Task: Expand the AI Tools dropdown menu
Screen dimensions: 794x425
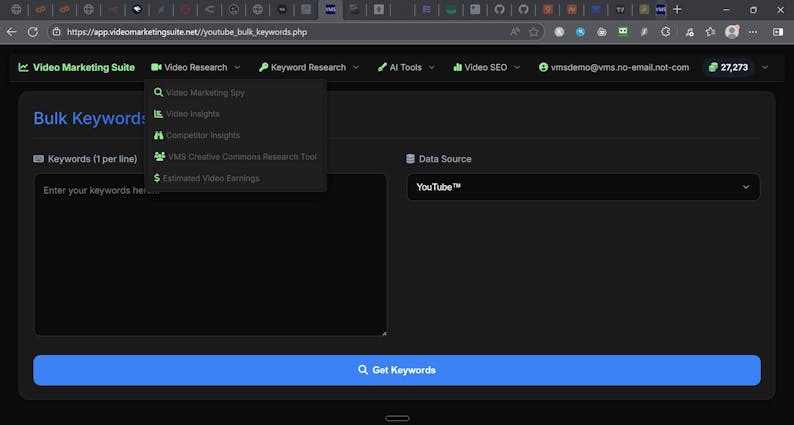Action: click(406, 67)
